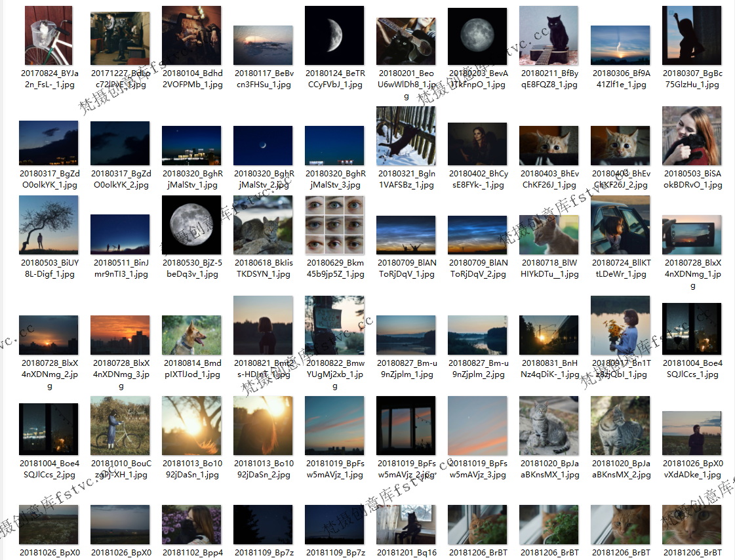The image size is (735, 560).
Task: Click the ginger cat thumbnail 20180403_BhEvChKF26J_1.jpg
Action: [549, 146]
